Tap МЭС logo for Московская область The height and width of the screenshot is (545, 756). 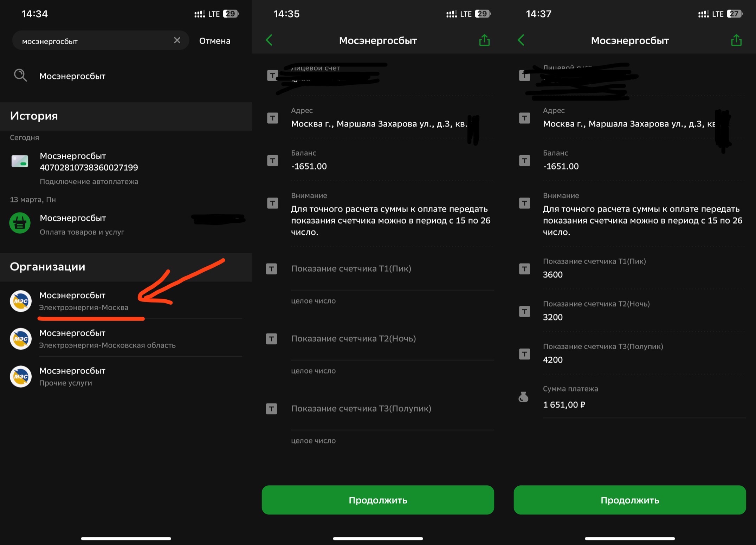coord(21,339)
